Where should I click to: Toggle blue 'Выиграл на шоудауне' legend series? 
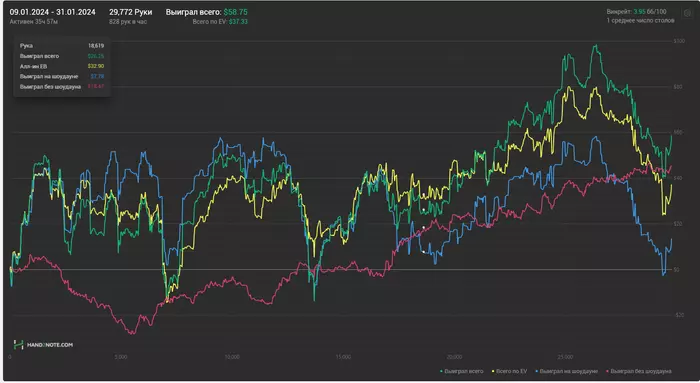pyautogui.click(x=567, y=371)
